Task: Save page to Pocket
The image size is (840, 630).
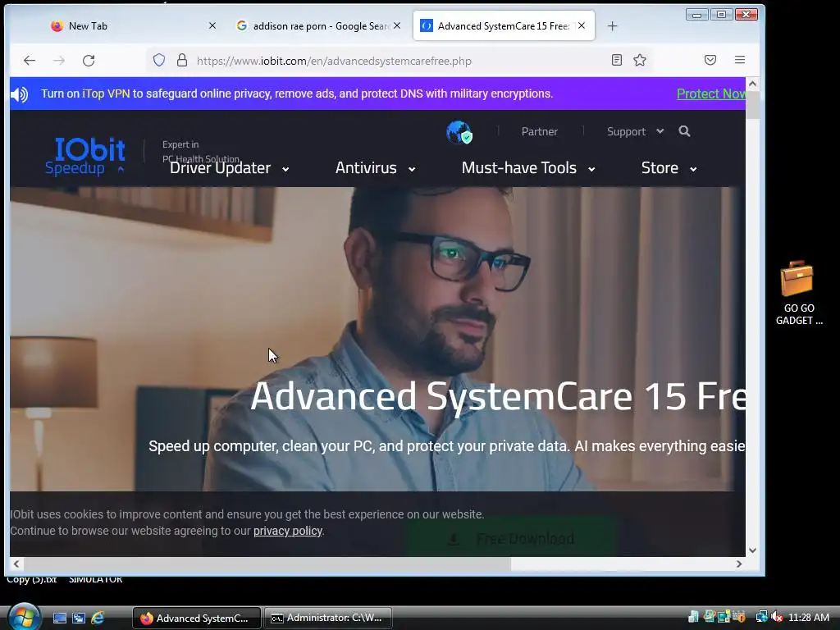Action: tap(710, 60)
